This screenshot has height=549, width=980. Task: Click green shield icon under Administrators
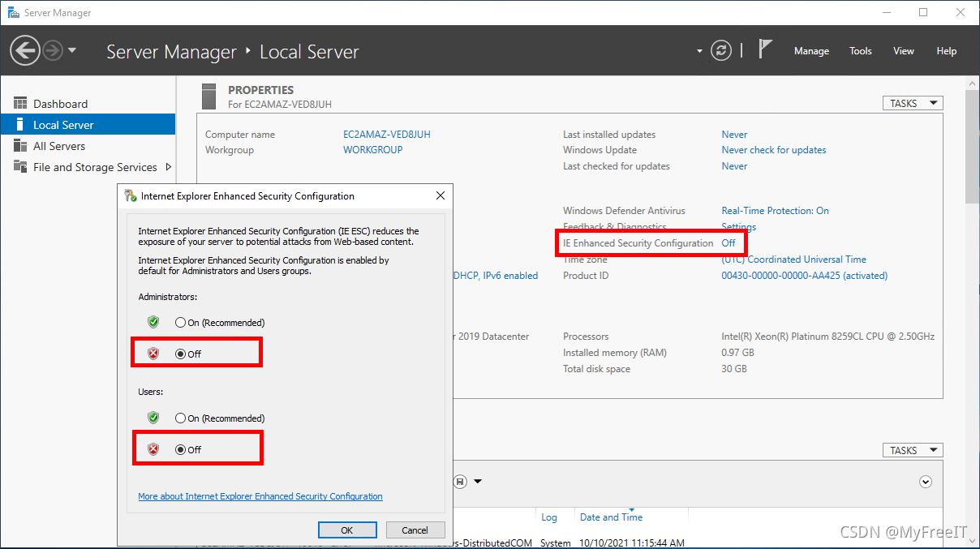tap(153, 322)
